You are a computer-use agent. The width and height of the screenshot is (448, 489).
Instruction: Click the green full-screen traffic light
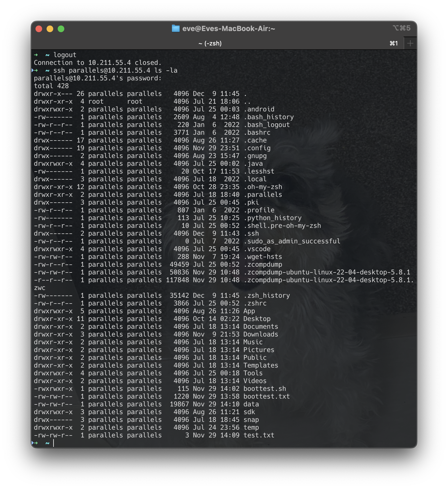(x=62, y=28)
